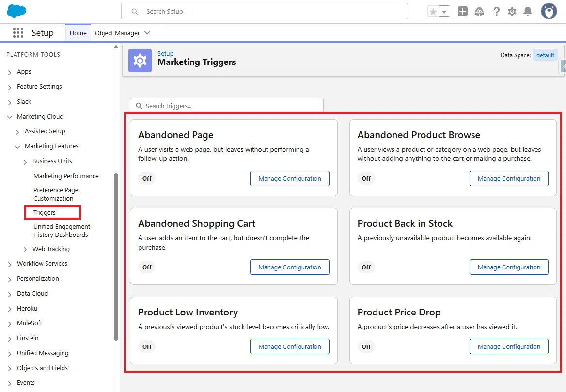The width and height of the screenshot is (566, 392).
Task: Click the Marketing Triggers gear page icon
Action: (x=140, y=61)
